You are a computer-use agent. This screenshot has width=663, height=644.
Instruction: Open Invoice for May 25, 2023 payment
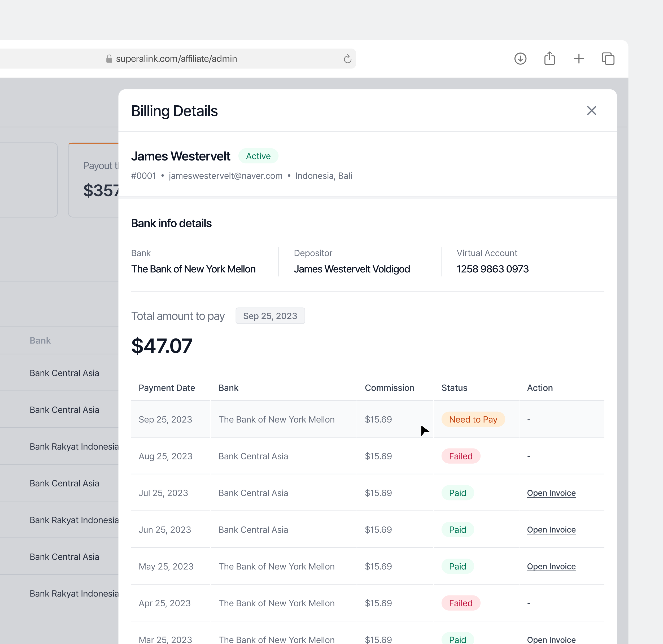tap(551, 566)
